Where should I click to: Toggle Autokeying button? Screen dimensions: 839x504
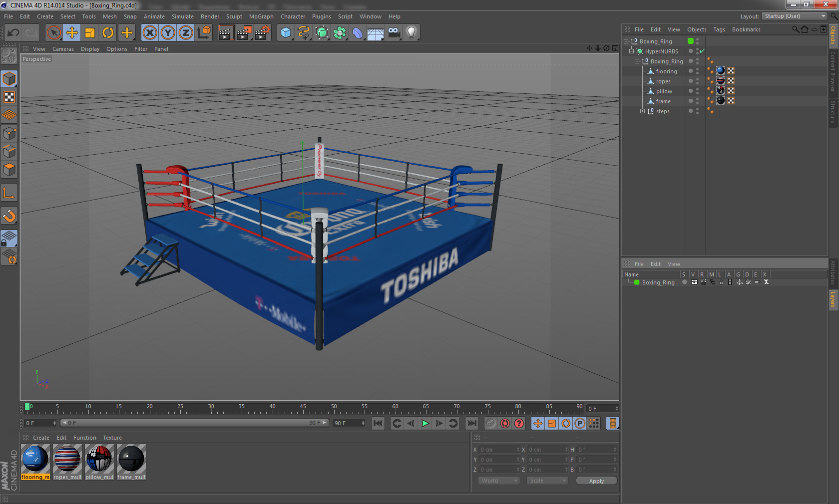[505, 423]
